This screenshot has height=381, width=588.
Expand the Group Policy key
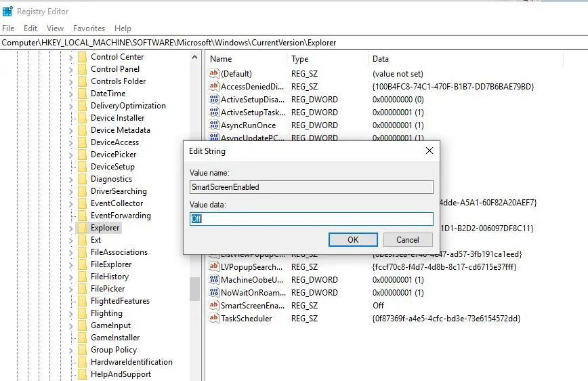click(71, 350)
